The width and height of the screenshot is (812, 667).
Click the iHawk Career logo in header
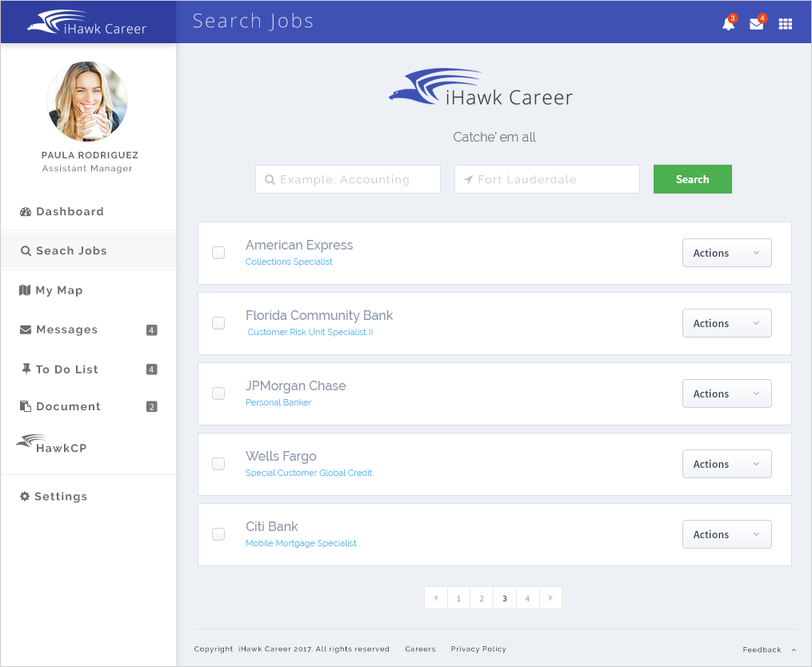(x=87, y=22)
